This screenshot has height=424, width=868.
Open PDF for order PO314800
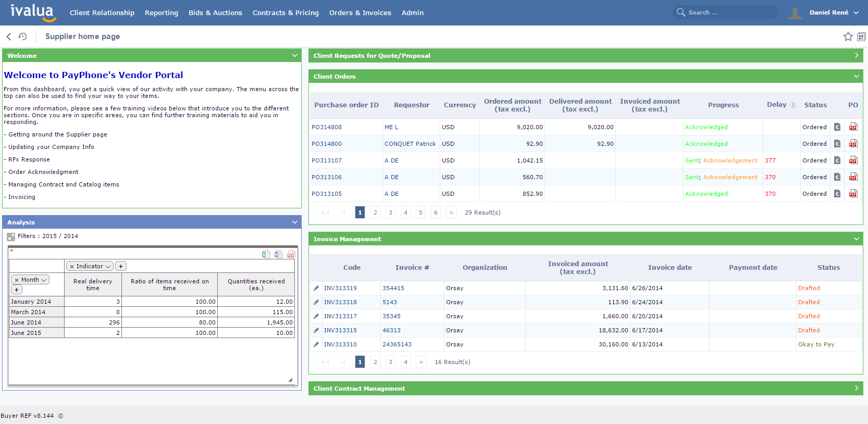(853, 144)
